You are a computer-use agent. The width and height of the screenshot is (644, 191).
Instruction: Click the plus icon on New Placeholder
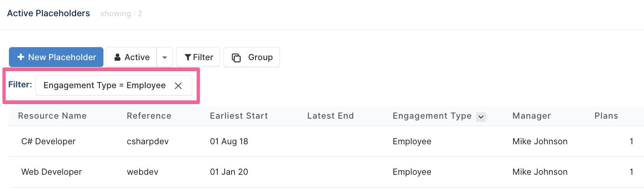21,57
